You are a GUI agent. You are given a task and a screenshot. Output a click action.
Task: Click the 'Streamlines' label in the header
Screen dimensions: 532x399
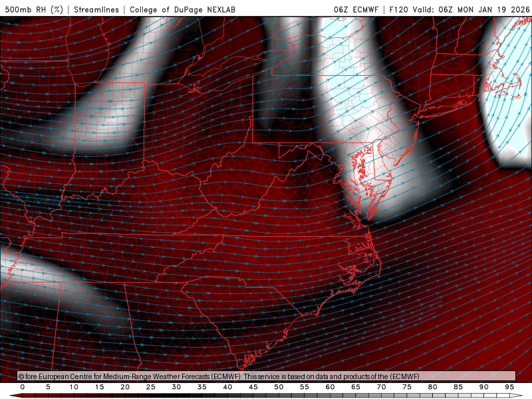point(96,9)
